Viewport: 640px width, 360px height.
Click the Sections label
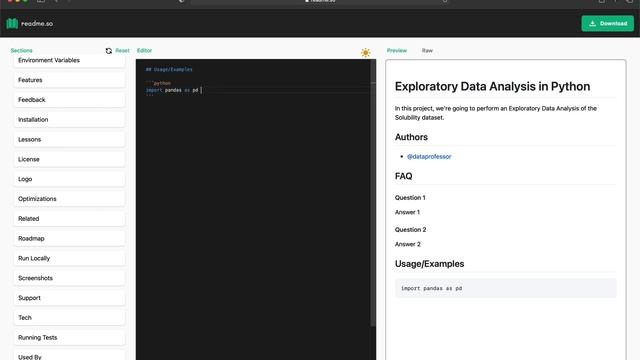coord(21,51)
